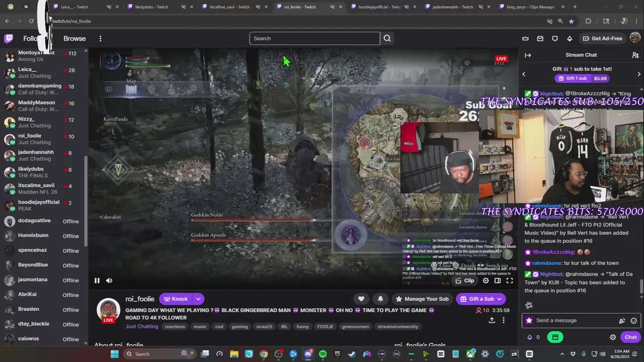Pause the stream video
The image size is (644, 362).
click(x=97, y=281)
